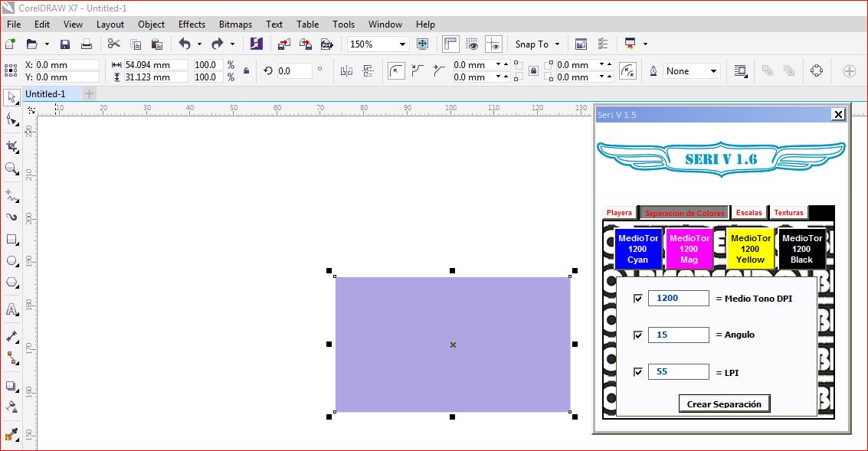Open the Effects menu
The height and width of the screenshot is (451, 868).
coord(192,25)
